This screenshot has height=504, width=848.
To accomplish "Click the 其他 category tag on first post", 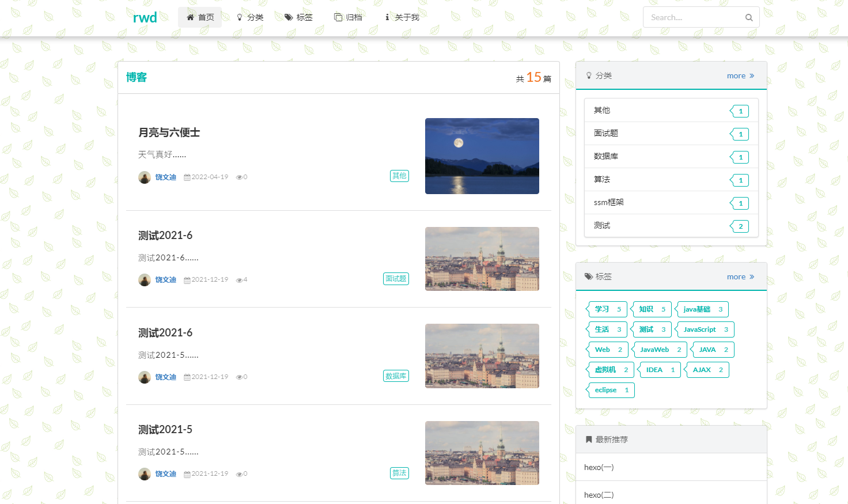I will coord(399,176).
